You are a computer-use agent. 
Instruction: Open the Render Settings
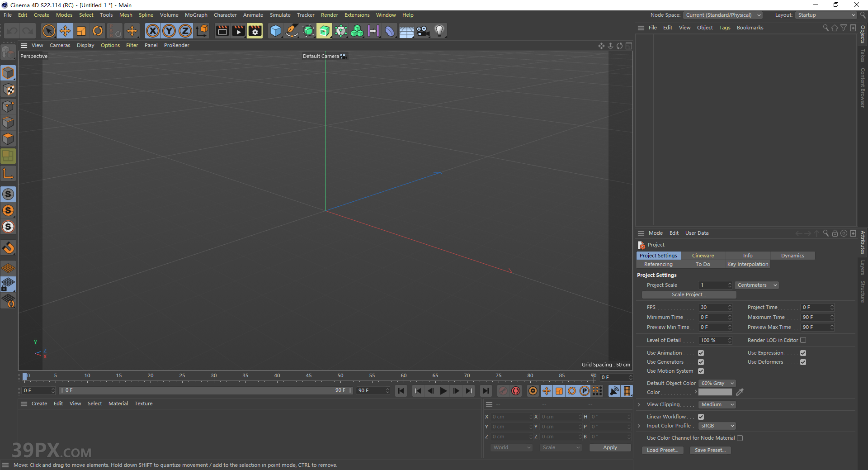255,31
